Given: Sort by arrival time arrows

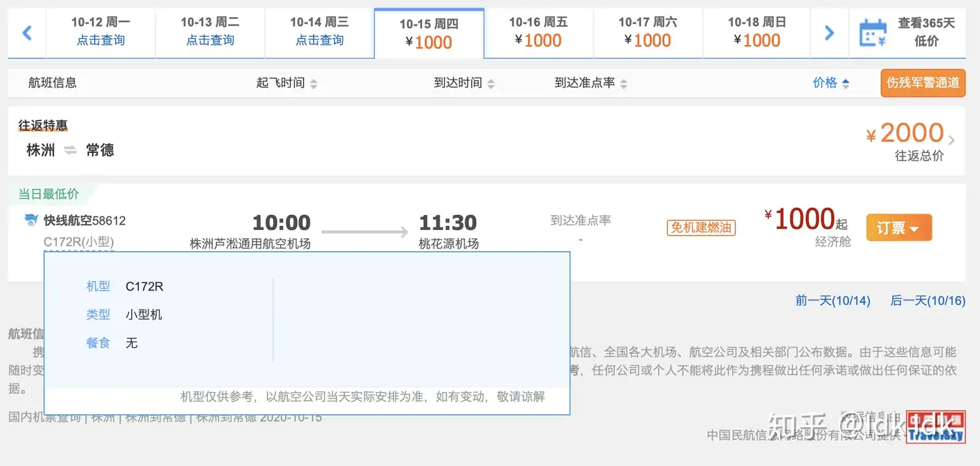Looking at the screenshot, I should pos(491,84).
